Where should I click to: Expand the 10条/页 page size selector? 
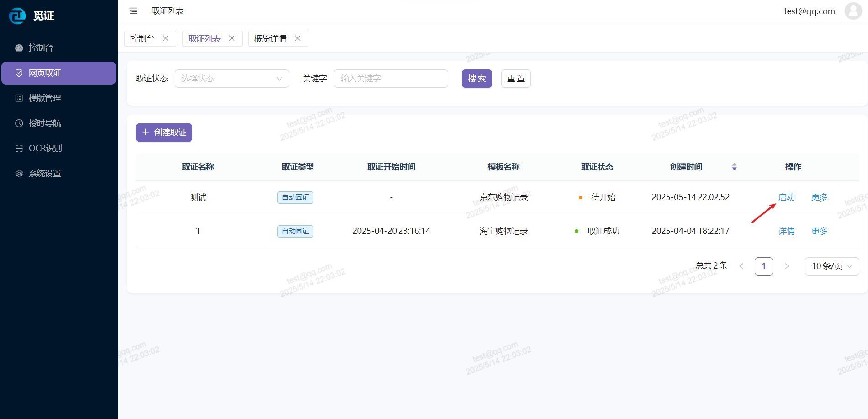point(831,266)
